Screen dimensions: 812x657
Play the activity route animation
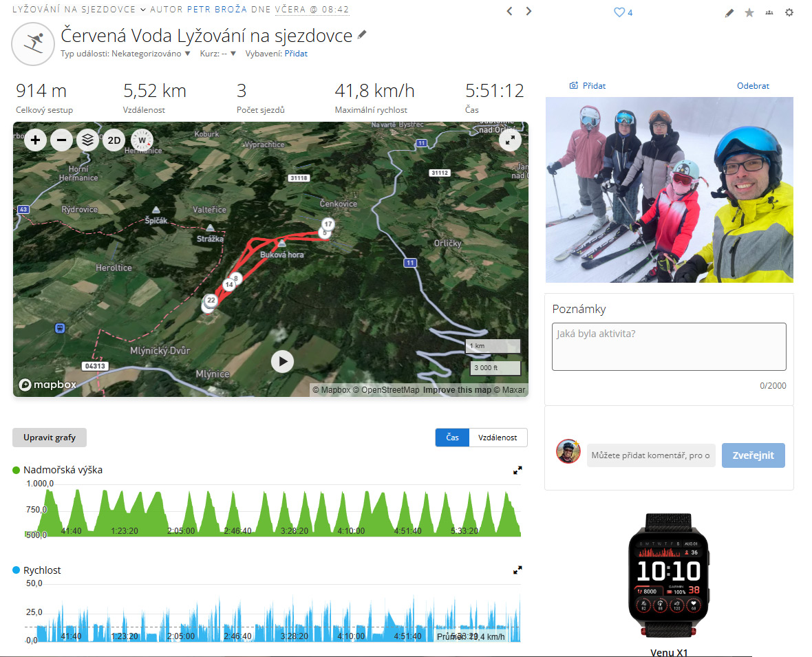(282, 361)
